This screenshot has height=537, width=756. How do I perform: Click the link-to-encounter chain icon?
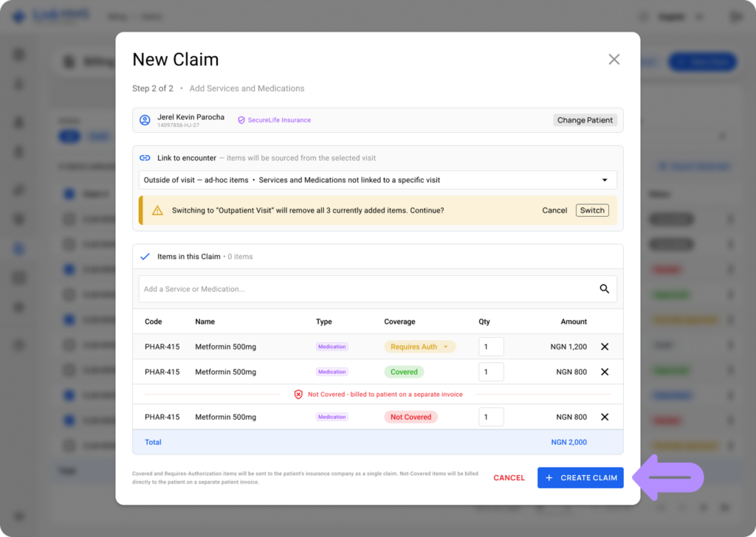145,158
